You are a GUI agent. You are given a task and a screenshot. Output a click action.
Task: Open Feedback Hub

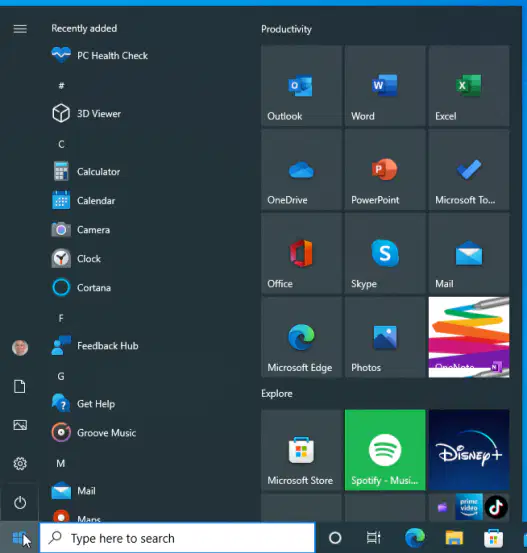95,346
